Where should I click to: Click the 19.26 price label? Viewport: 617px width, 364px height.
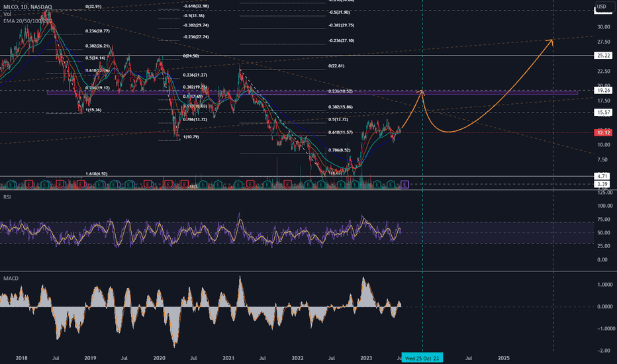[603, 90]
